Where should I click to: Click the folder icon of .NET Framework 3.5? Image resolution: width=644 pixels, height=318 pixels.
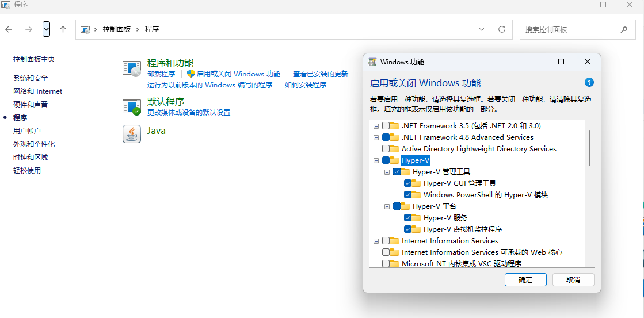(x=394, y=125)
